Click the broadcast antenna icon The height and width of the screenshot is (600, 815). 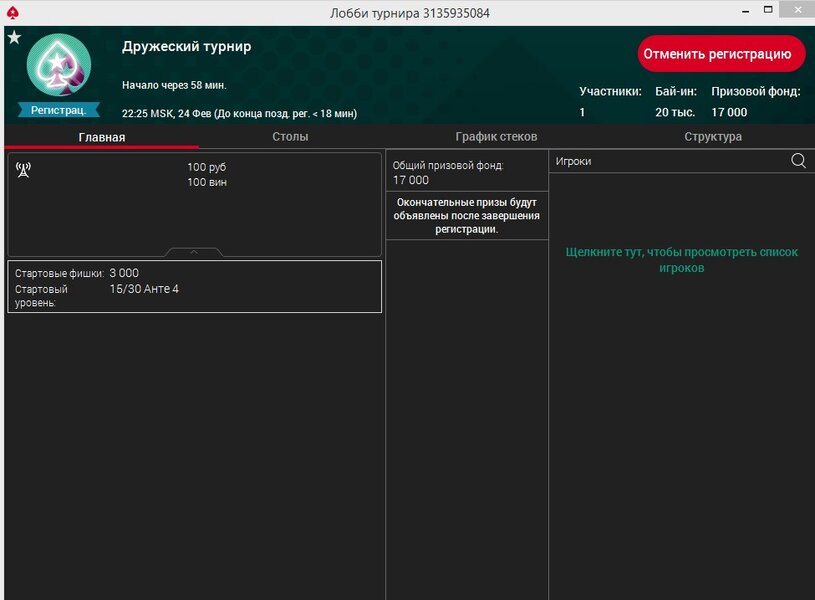point(24,169)
